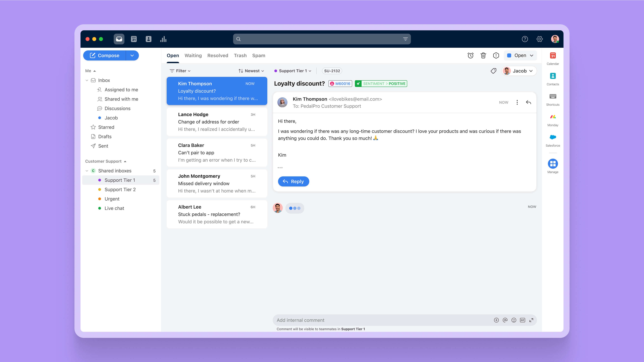Switch to the Resolved tab

coord(218,55)
